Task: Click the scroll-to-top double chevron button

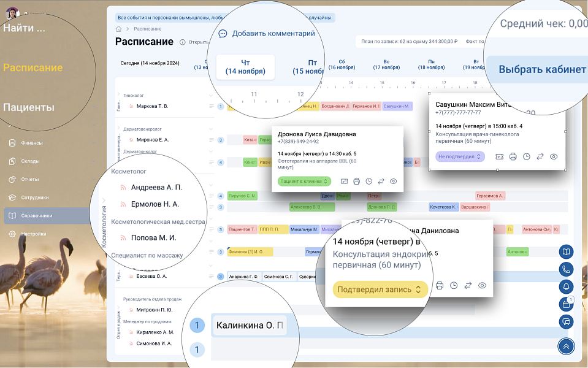Action: coord(566,347)
